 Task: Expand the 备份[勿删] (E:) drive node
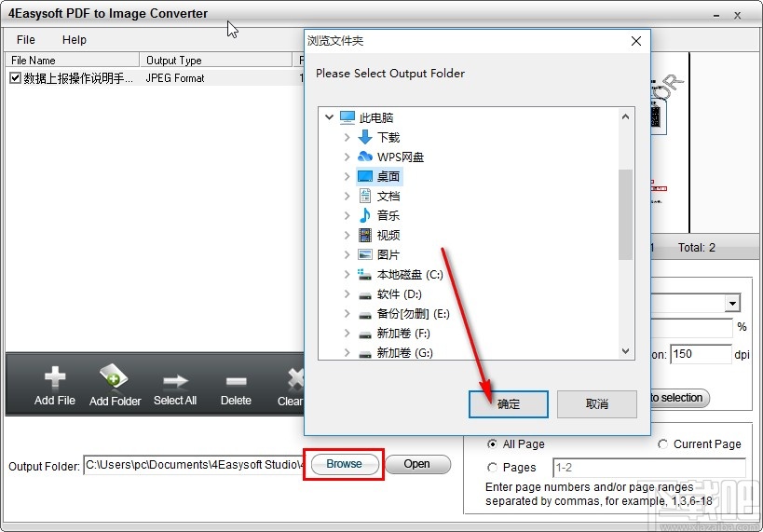pyautogui.click(x=347, y=313)
